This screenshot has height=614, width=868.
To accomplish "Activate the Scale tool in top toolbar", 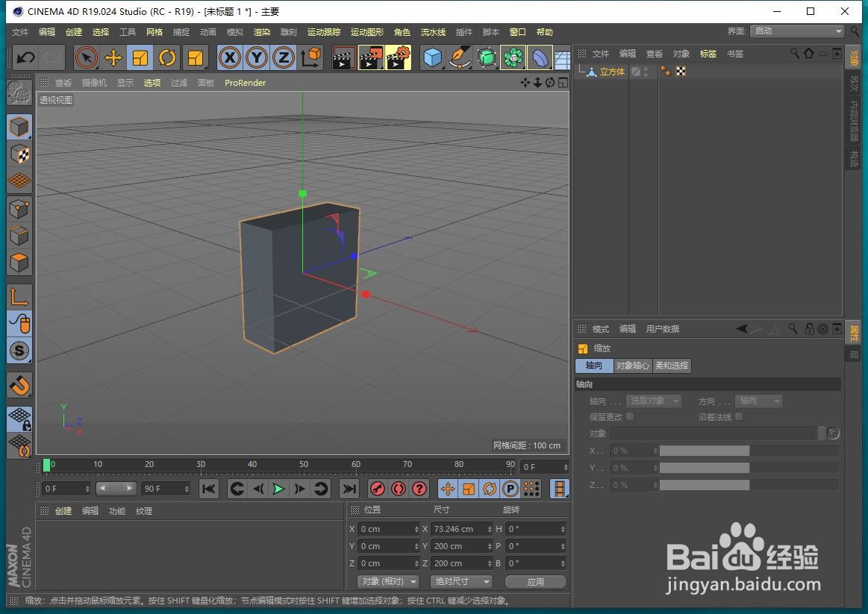I will pos(140,57).
